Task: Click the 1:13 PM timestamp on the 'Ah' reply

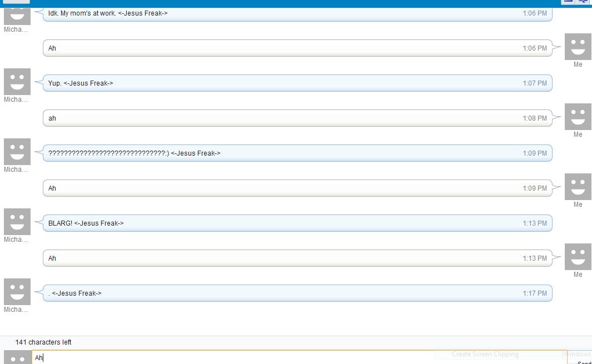Action: click(x=535, y=258)
